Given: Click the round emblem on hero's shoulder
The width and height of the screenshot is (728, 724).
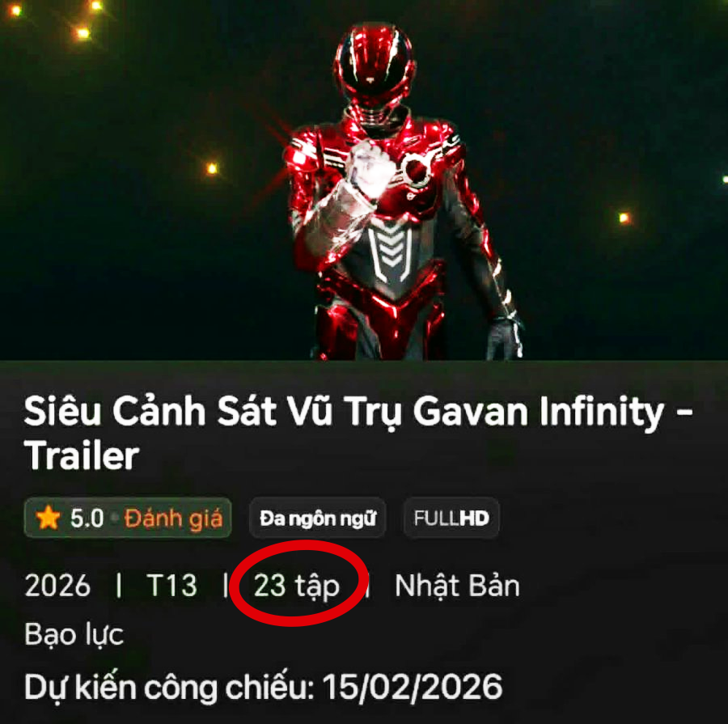Looking at the screenshot, I should 417,170.
